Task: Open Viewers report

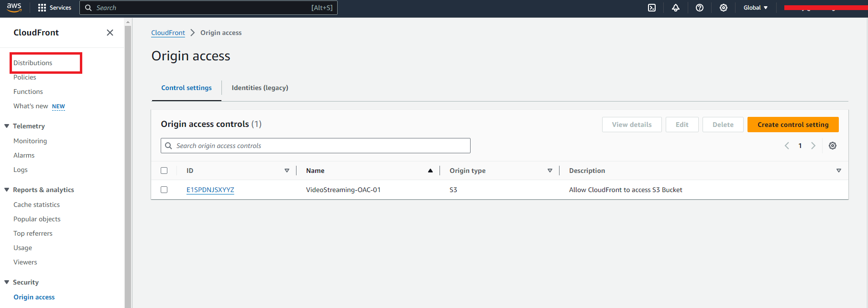Action: pos(25,262)
